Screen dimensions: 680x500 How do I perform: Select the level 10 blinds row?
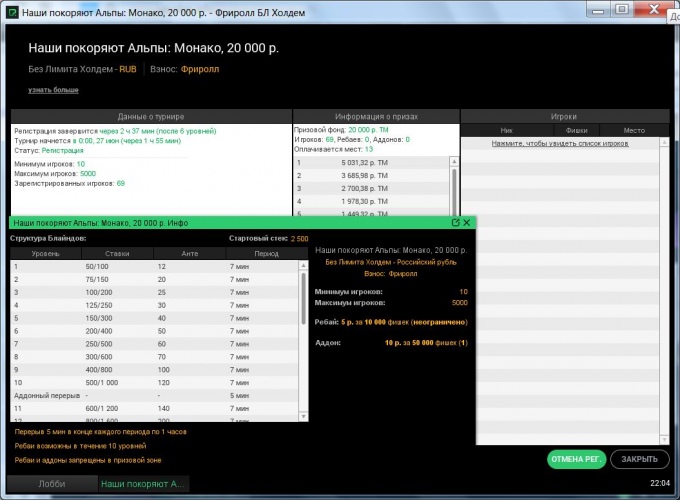pyautogui.click(x=150, y=383)
